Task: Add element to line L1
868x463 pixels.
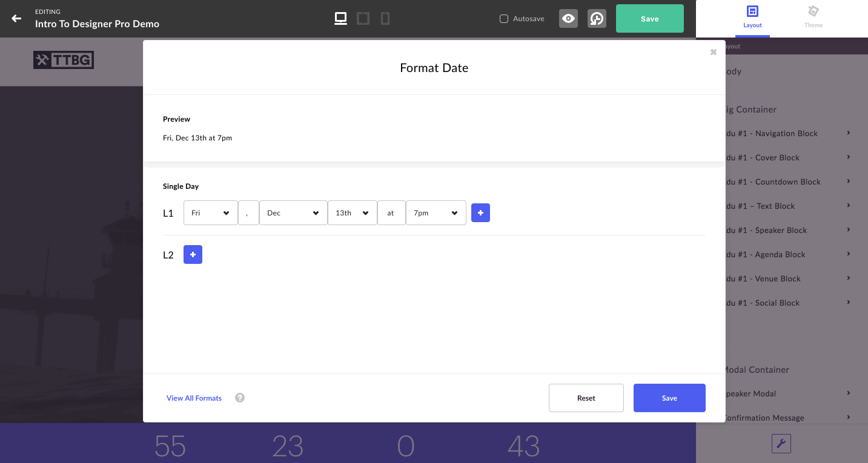Action: point(480,213)
